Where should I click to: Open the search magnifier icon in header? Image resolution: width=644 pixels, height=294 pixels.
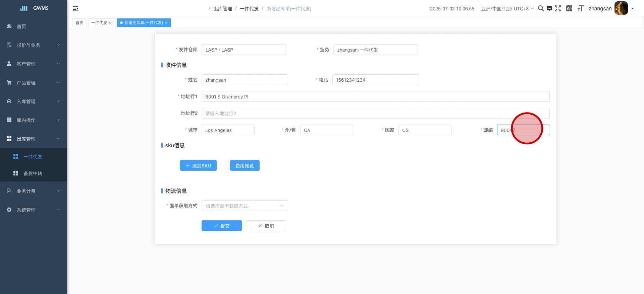[x=541, y=8]
